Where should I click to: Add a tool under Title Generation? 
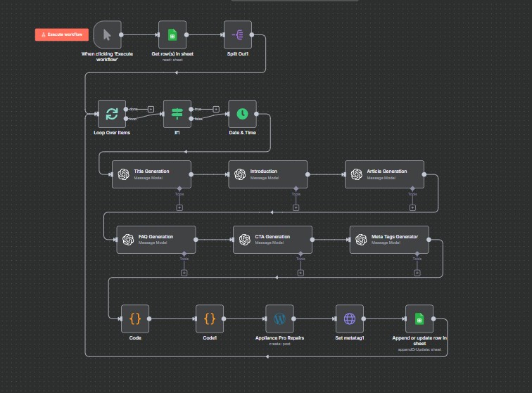coord(179,207)
